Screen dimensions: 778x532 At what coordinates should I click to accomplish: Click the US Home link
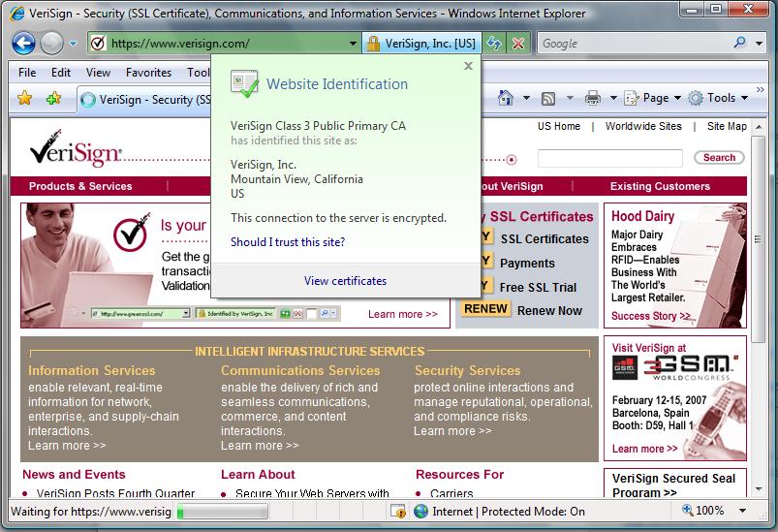(x=559, y=126)
